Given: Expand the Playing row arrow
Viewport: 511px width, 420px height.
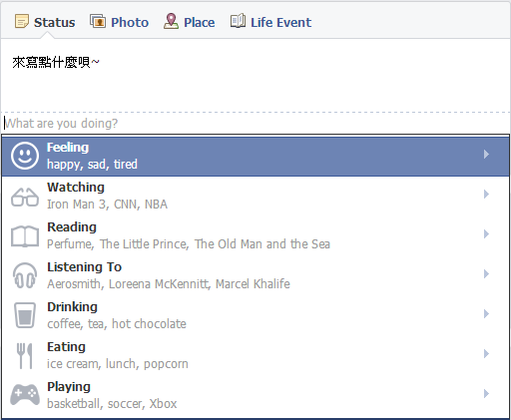Looking at the screenshot, I should pos(486,394).
